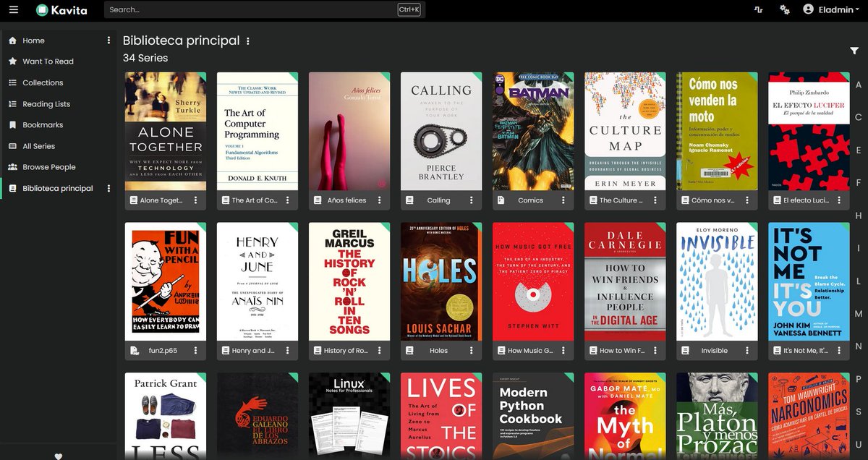Open the Home item's three-dot menu

click(109, 41)
